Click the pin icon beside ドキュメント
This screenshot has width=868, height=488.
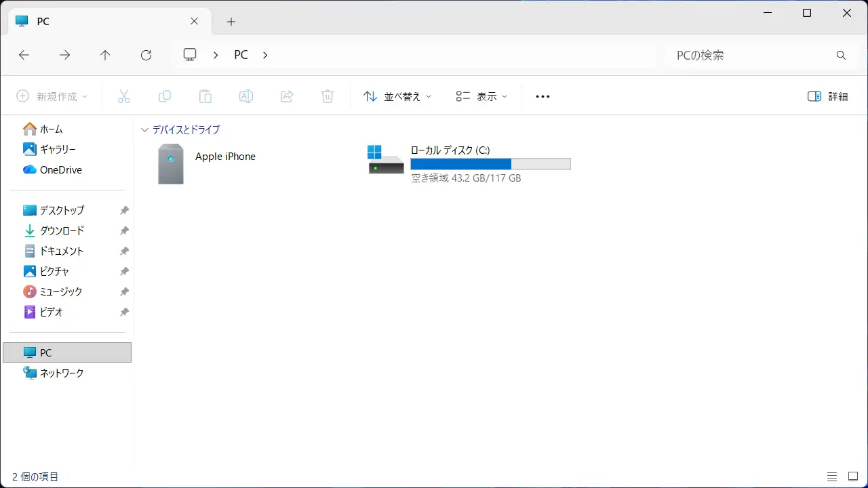[124, 251]
